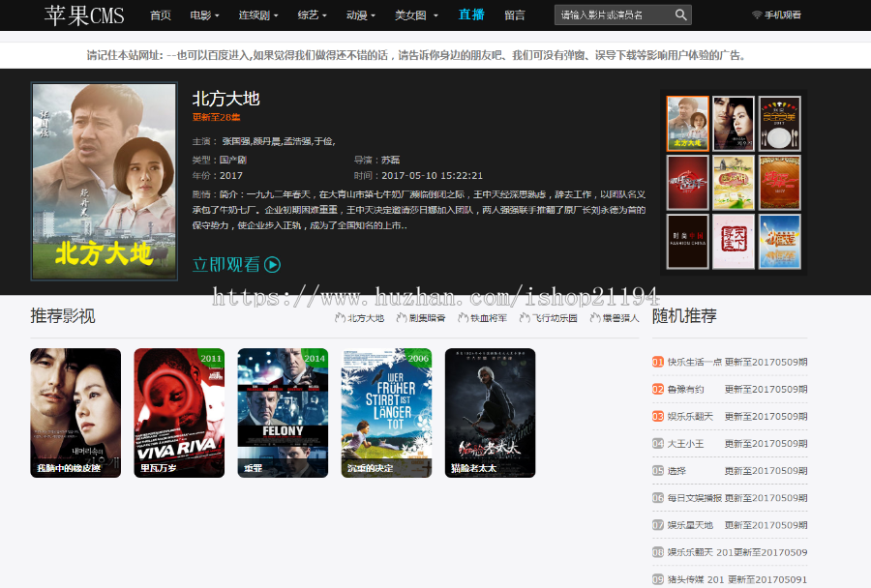Click the 国产剧 type value
Viewport: 871px width, 588px height.
point(232,160)
